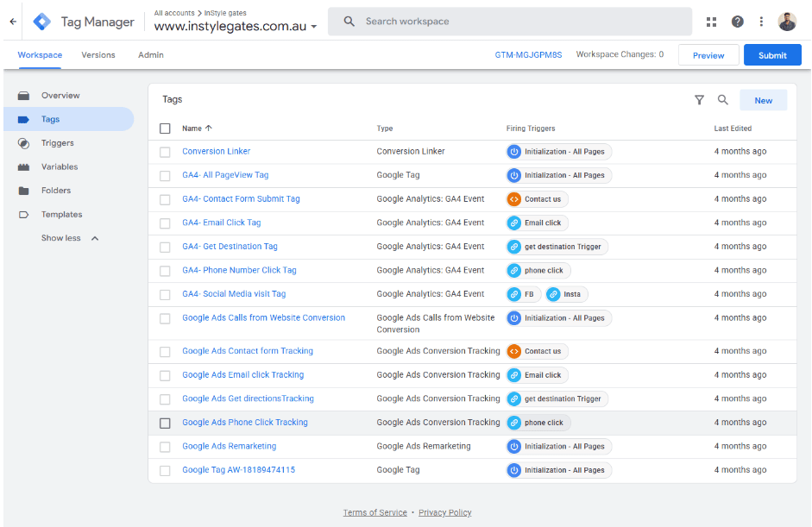Open the three-dot more options menu

tap(761, 22)
